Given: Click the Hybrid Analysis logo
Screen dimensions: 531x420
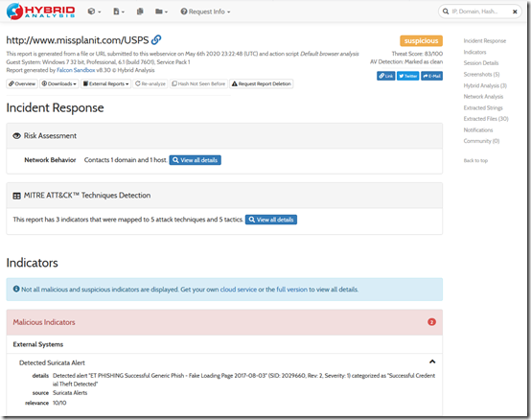Looking at the screenshot, I should pos(40,12).
